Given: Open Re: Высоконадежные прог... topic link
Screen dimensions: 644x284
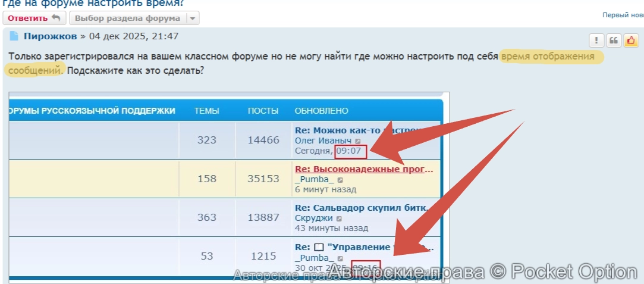Looking at the screenshot, I should (364, 169).
